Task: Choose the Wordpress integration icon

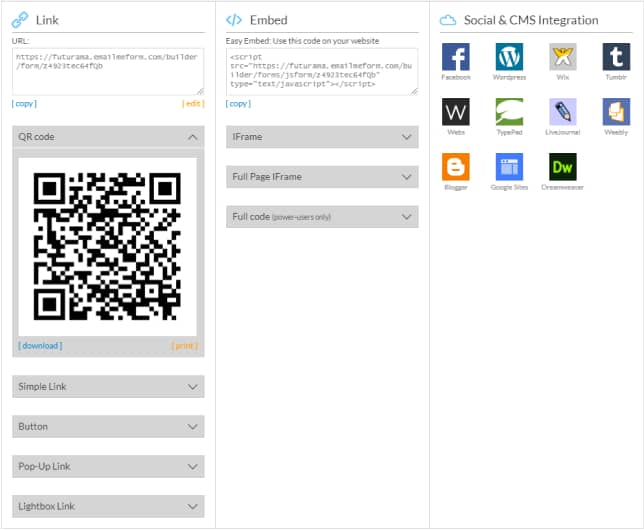Action: pos(509,57)
